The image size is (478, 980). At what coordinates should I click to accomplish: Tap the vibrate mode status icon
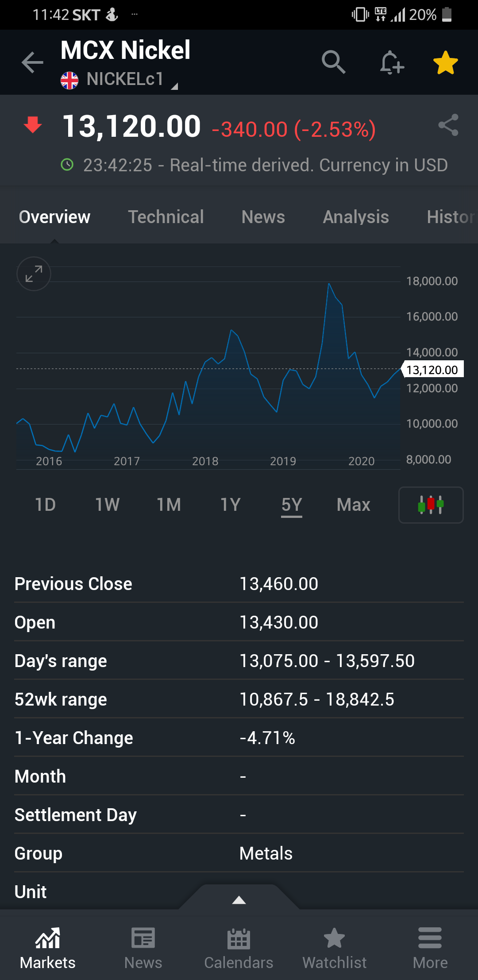pos(360,15)
